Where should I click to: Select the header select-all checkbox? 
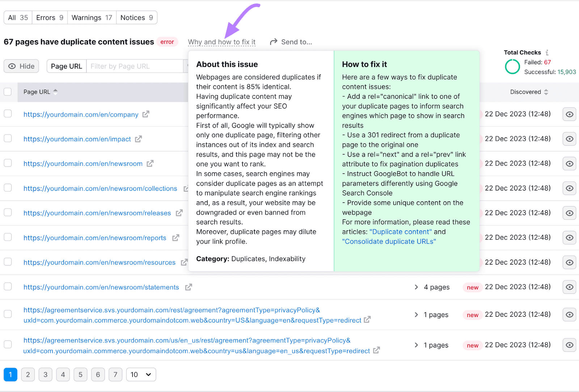8,92
